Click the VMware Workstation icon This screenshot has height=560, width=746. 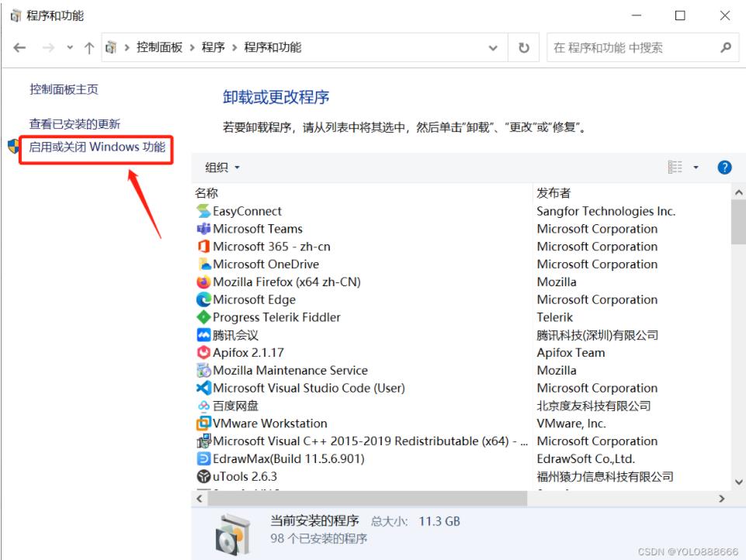tap(203, 423)
